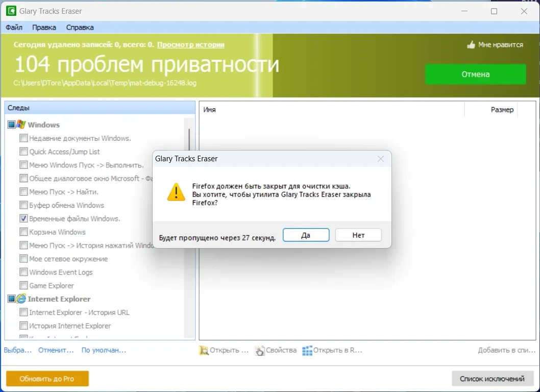Click Нет in the dialog
540x392 pixels.
[358, 235]
